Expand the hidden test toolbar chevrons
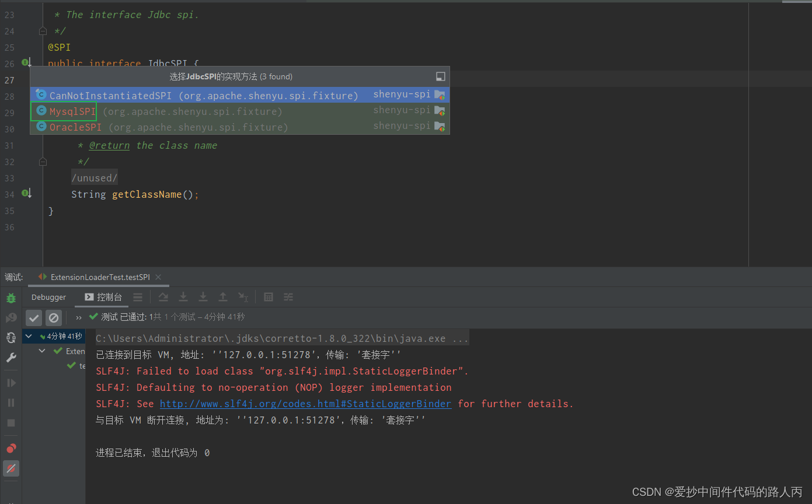Viewport: 812px width, 504px height. click(79, 317)
